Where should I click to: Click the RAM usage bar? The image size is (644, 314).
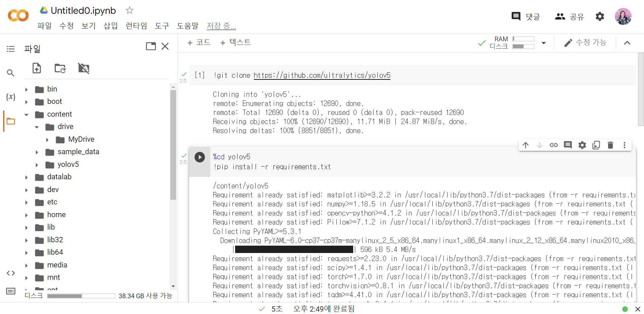pos(523,39)
